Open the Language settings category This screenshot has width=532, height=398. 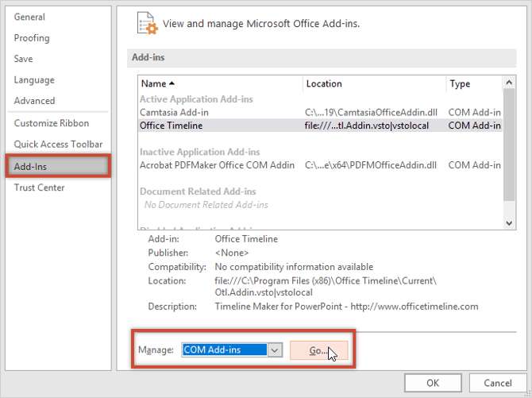(x=34, y=79)
